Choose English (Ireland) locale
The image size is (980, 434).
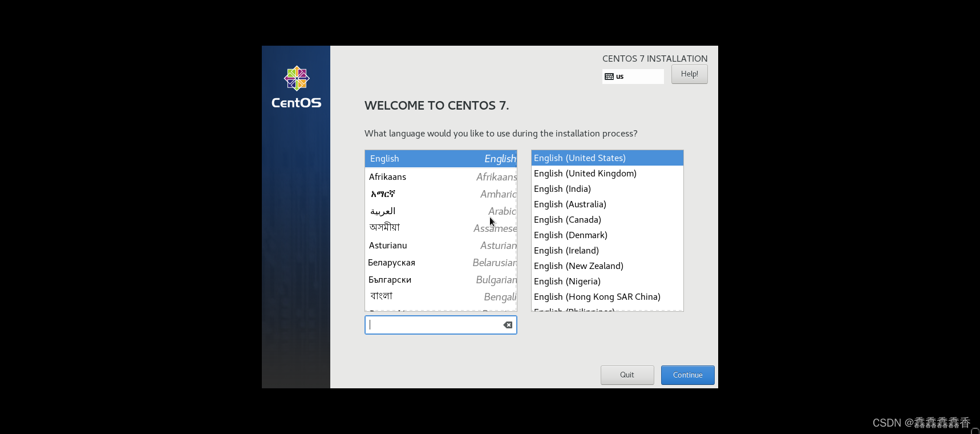(607, 251)
